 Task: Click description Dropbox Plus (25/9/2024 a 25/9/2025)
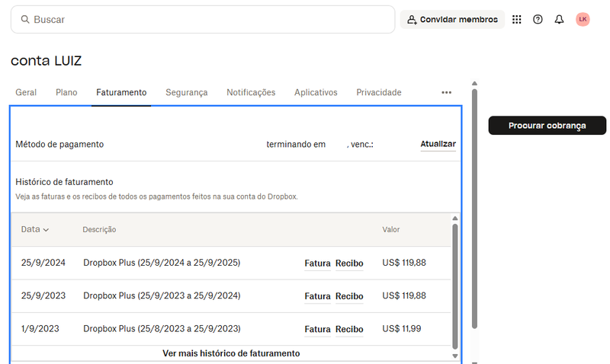162,263
